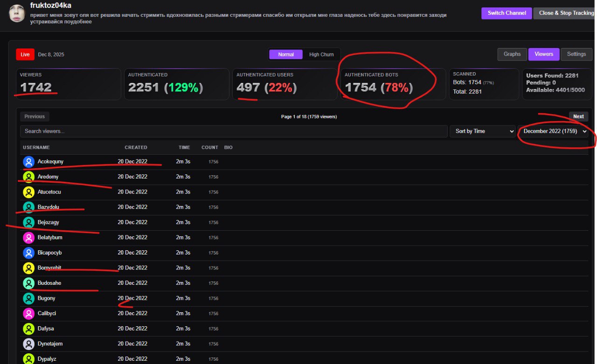Go to the Next page of viewers
This screenshot has width=597, height=364.
point(578,117)
